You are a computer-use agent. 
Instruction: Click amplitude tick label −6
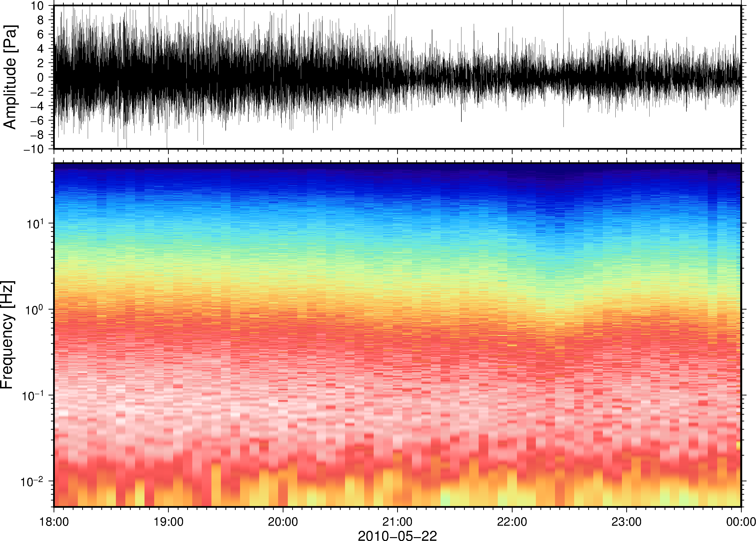tap(37, 121)
